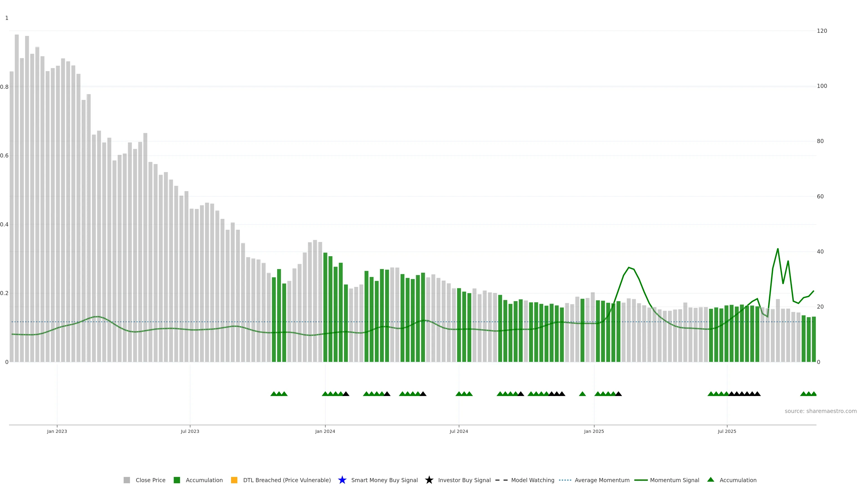Click the gray Close Price legend swatch

(x=127, y=480)
